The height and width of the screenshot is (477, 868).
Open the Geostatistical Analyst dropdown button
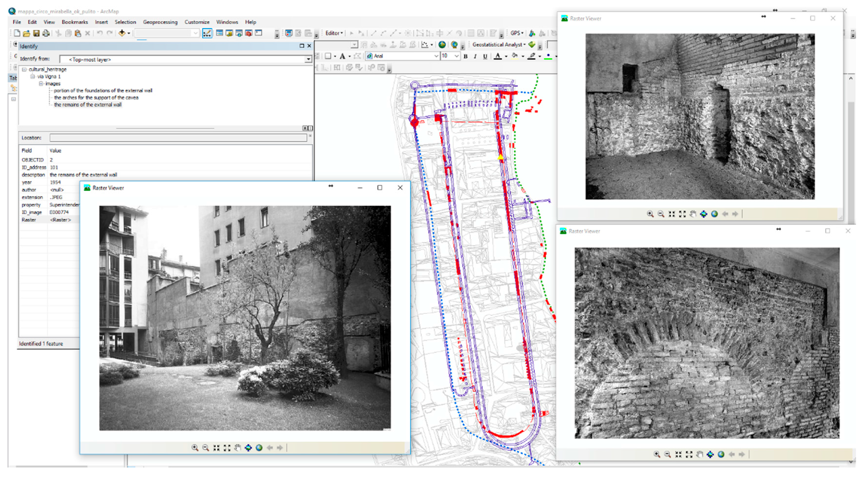pos(499,44)
